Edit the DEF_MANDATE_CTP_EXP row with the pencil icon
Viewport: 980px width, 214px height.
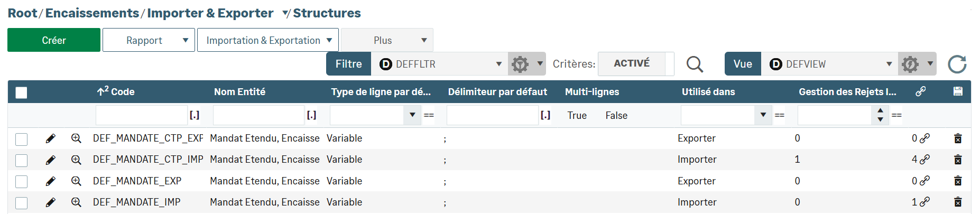51,138
